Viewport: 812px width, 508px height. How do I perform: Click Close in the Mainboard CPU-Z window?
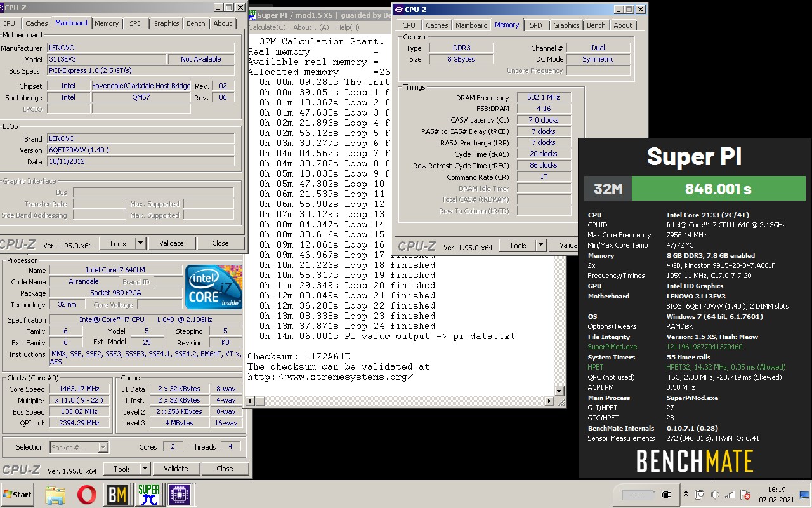coord(220,243)
